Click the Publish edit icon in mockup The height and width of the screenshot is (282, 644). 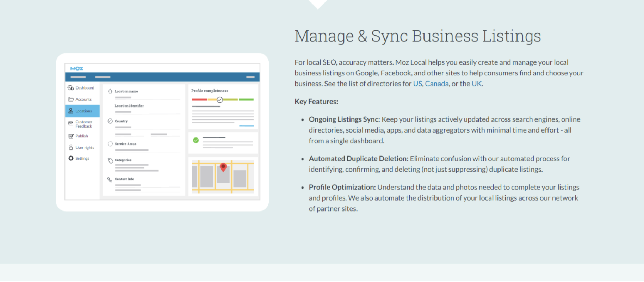tap(71, 136)
